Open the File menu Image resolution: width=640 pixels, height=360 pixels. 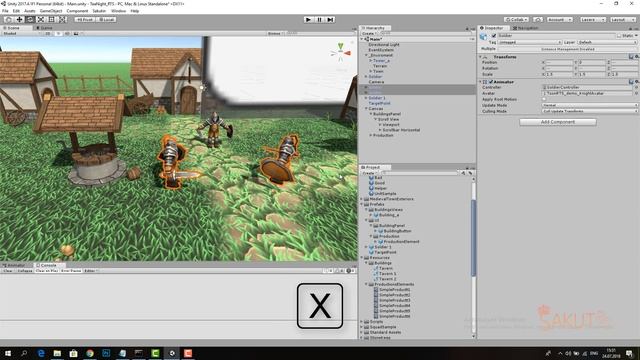point(5,11)
